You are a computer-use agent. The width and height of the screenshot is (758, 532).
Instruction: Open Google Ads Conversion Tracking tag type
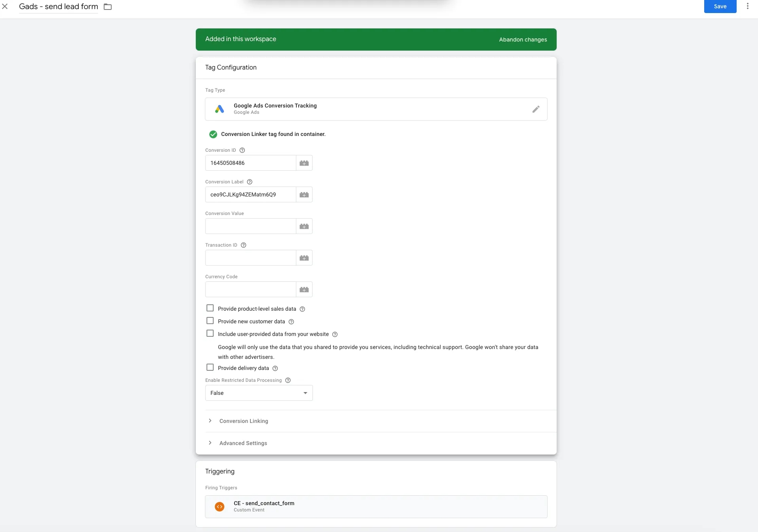[376, 109]
